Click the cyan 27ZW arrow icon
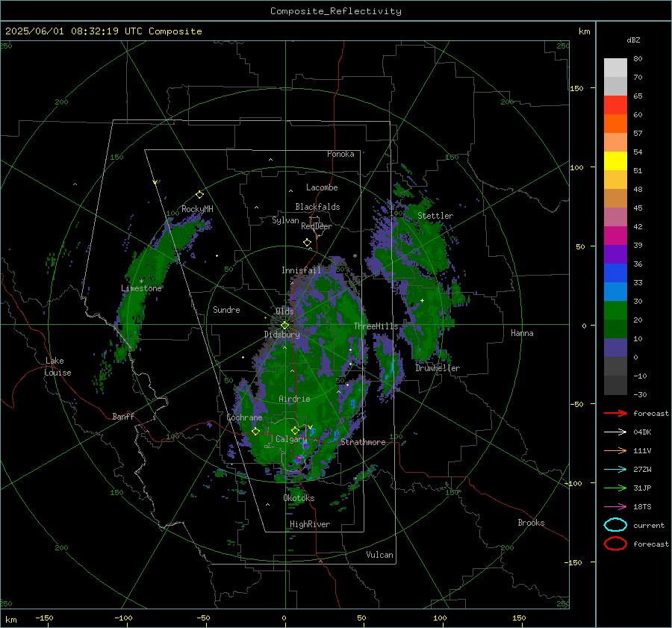Screen dimensions: 672x628 click(615, 470)
